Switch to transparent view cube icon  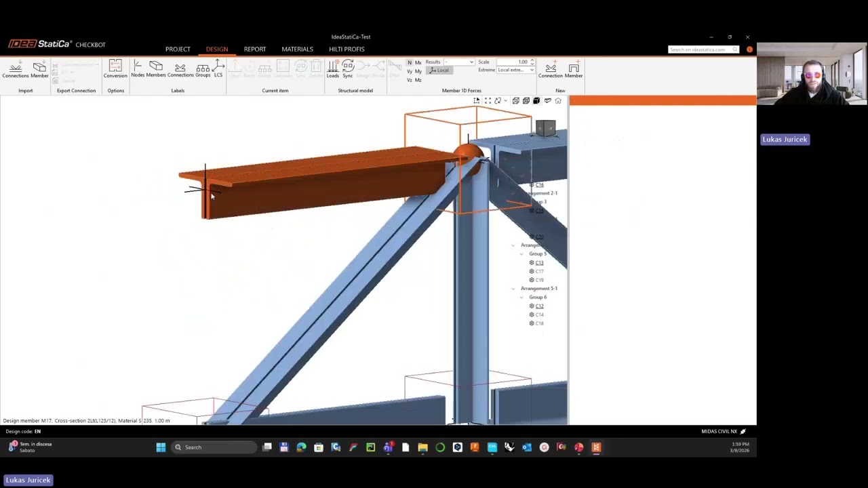click(526, 101)
